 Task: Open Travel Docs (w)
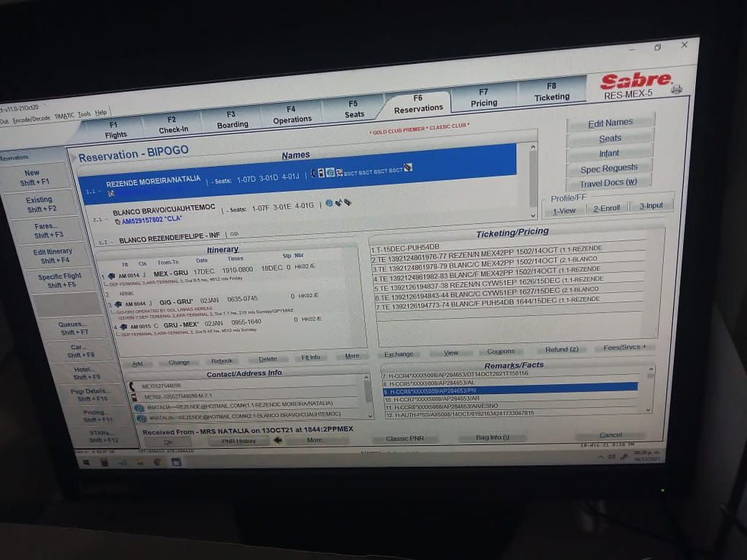[x=608, y=184]
